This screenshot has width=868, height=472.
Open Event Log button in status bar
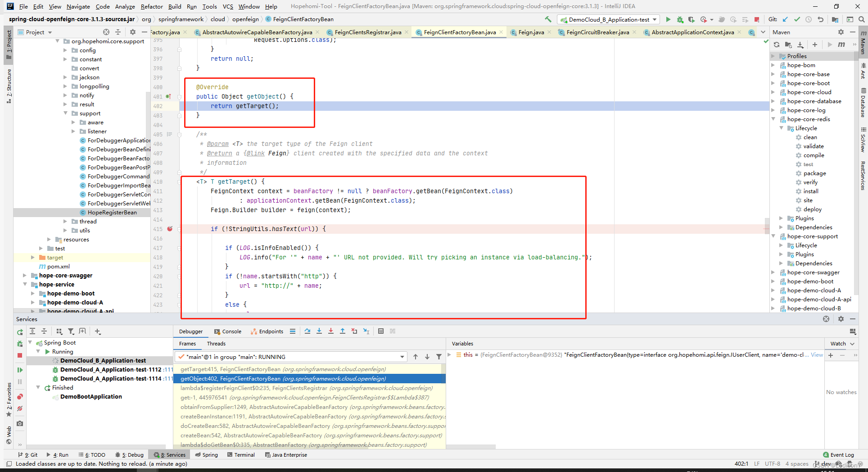pyautogui.click(x=838, y=454)
